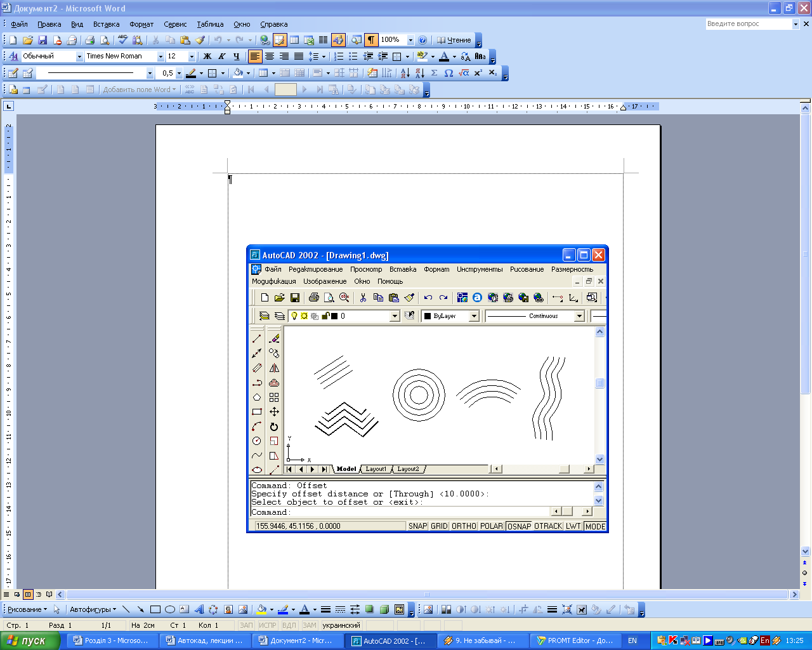Expand the Times New Roman font dropdown
The width and height of the screenshot is (812, 650).
[x=160, y=56]
